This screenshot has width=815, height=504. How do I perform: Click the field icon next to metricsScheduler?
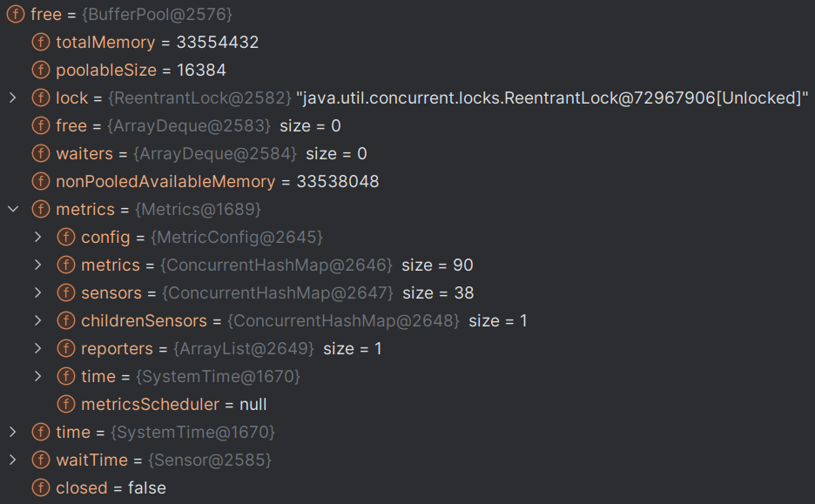66,404
